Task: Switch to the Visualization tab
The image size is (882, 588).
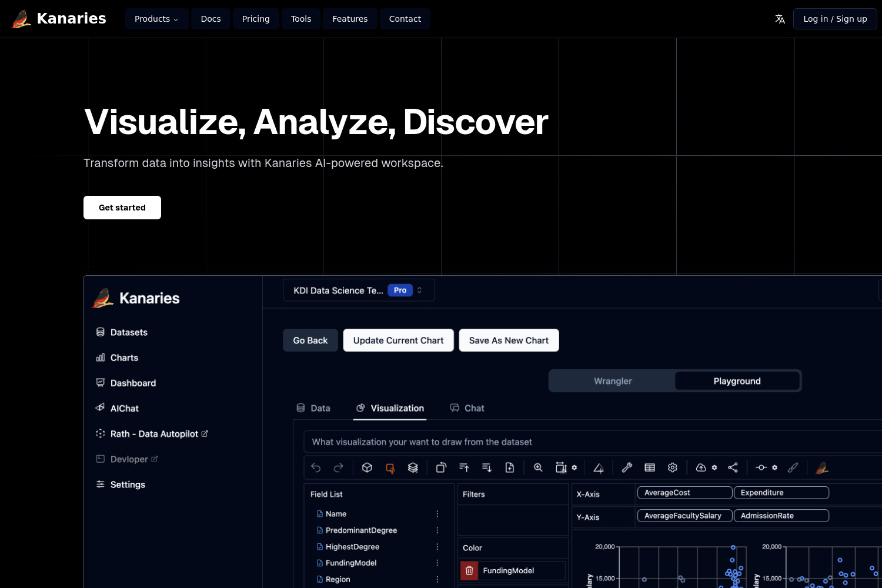Action: click(390, 408)
